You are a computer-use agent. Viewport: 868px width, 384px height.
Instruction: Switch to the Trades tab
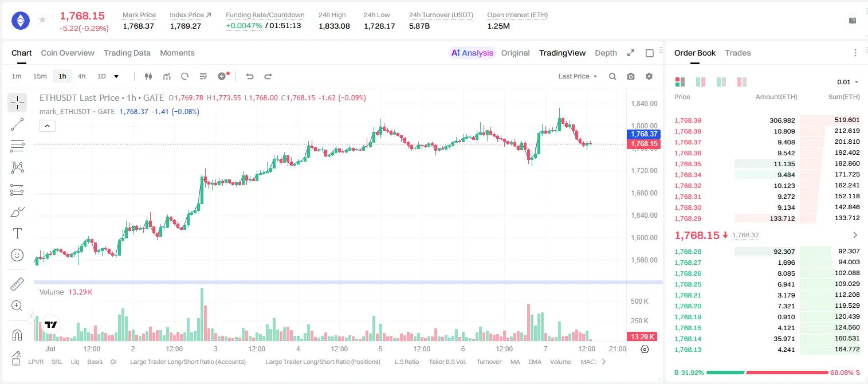(738, 53)
